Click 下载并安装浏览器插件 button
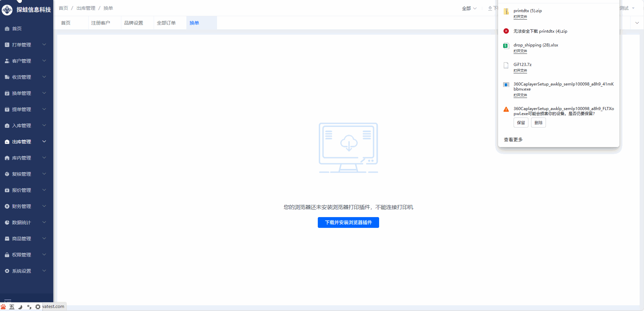Screen dimensions: 644x311 tap(348, 222)
